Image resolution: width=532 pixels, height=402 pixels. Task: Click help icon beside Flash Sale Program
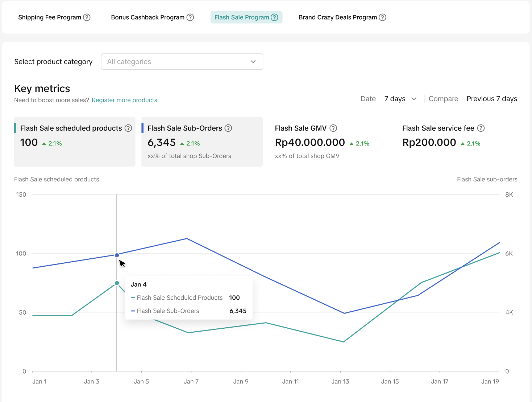[275, 17]
